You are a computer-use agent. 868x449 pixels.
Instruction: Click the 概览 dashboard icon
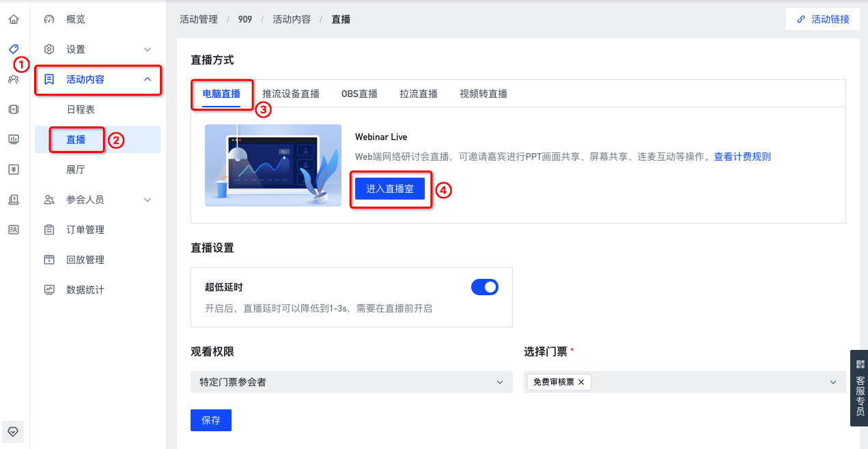point(49,19)
